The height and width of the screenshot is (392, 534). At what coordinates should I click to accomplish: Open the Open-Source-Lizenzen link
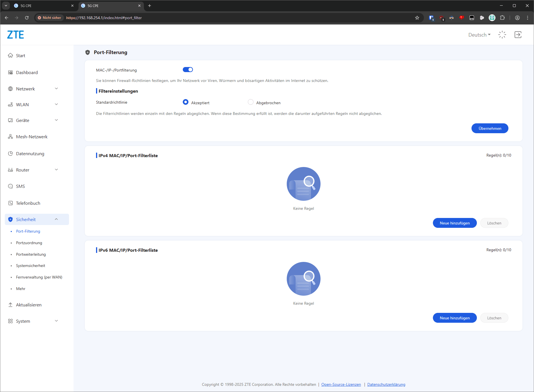(x=341, y=384)
